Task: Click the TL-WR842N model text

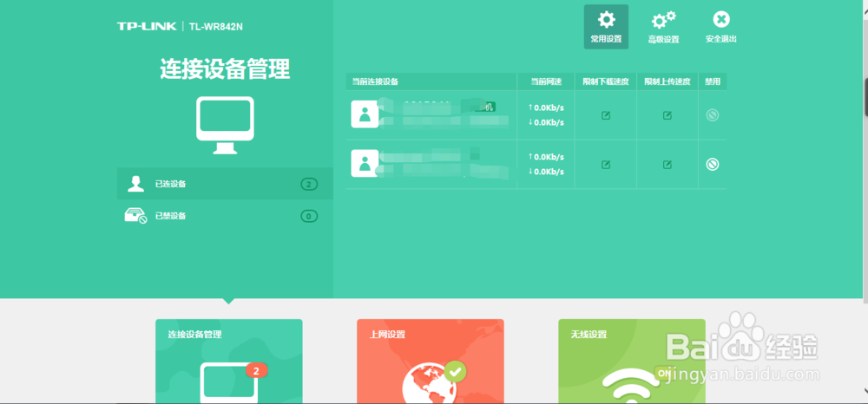Action: click(x=216, y=27)
